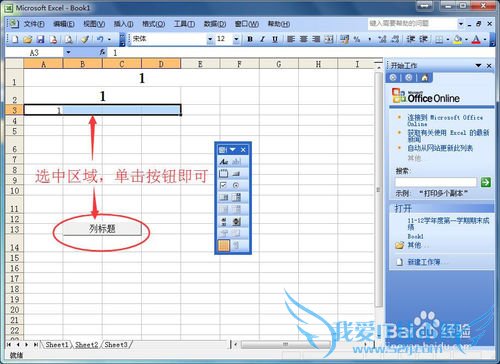Toggle Italic formatting

pos(262,39)
